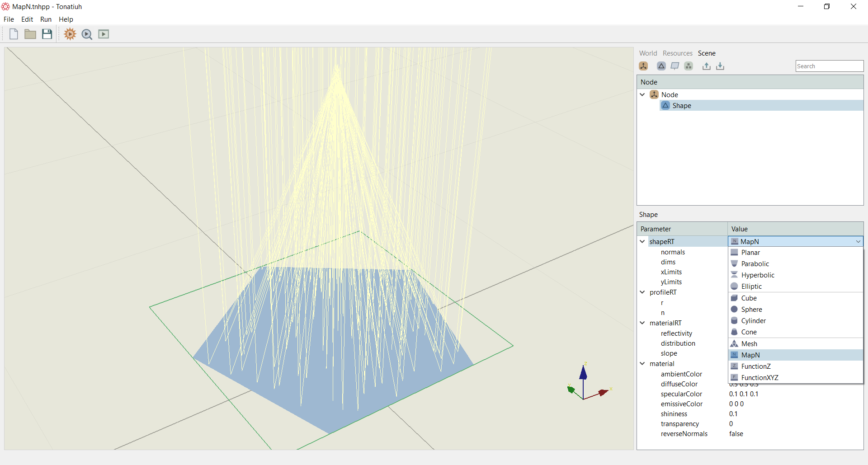This screenshot has width=868, height=465.
Task: Click the tracker panel insert icon
Action: point(675,66)
